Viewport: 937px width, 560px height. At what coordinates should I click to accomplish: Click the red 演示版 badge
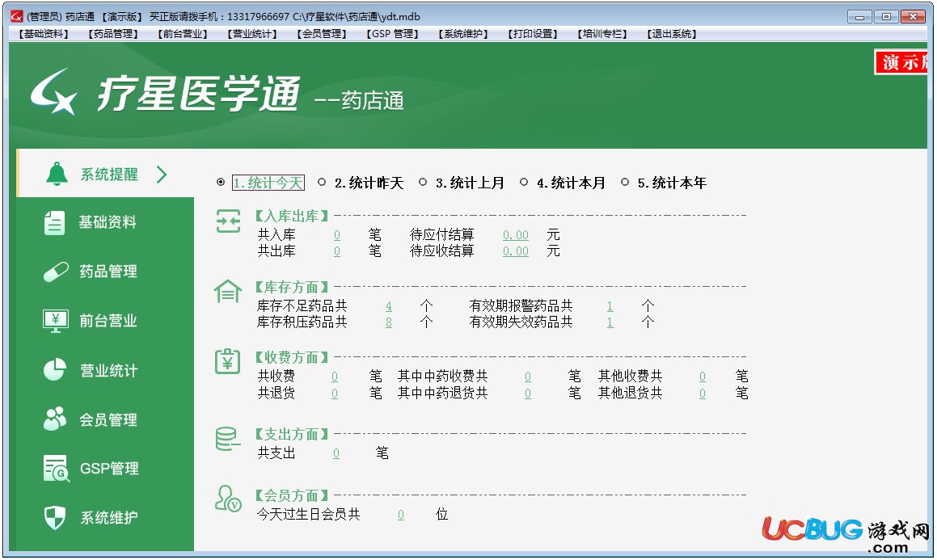[901, 62]
